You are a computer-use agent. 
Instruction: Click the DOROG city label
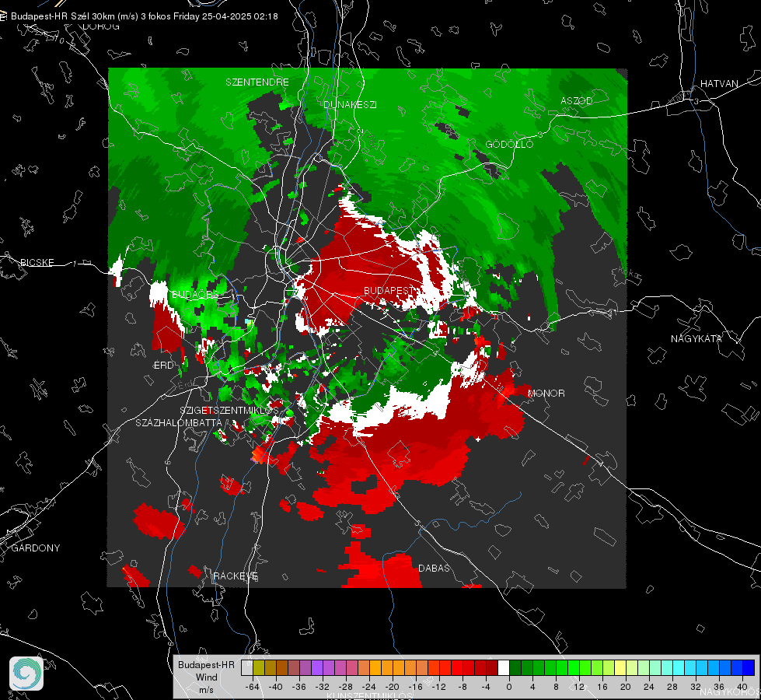pos(101,26)
